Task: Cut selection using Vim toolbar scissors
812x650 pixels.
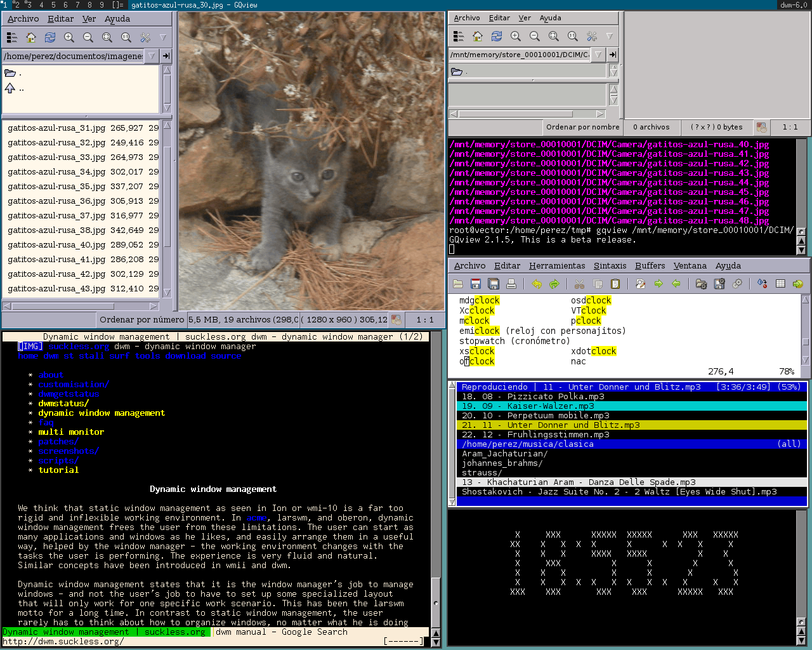Action: click(x=579, y=284)
